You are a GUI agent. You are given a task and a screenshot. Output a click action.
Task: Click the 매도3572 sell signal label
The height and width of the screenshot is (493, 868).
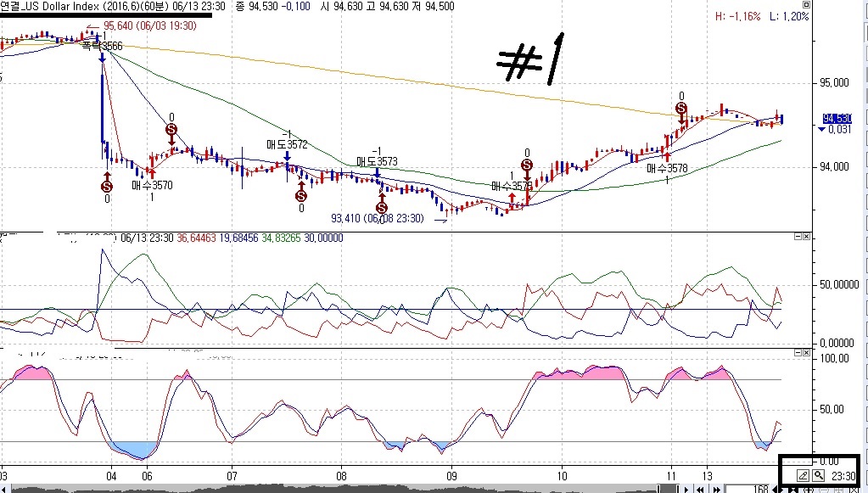click(x=287, y=145)
